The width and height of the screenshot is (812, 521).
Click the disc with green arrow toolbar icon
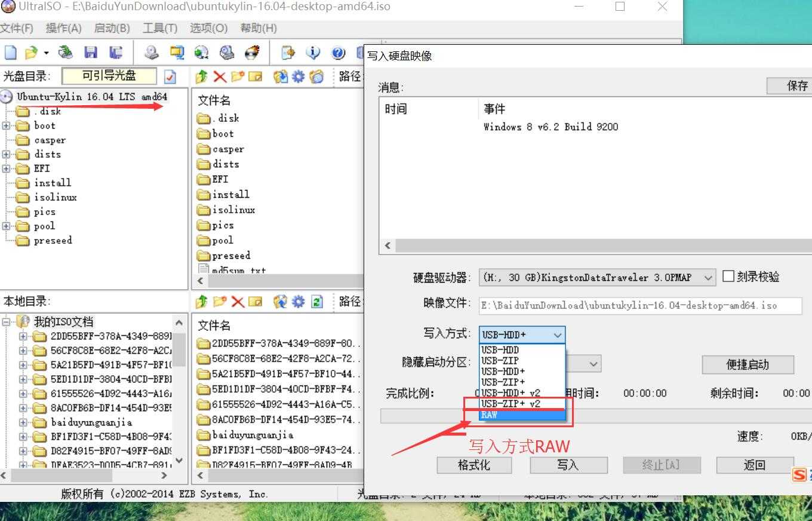point(202,53)
